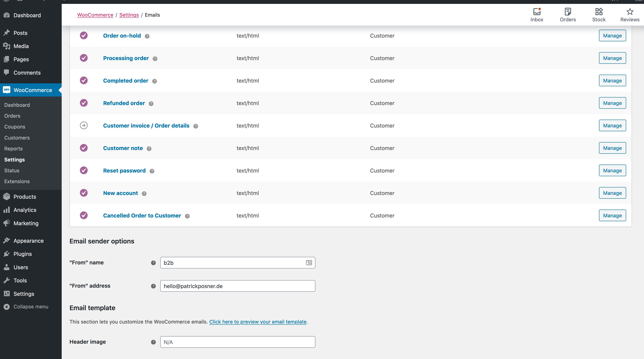Go to WooCommerce Status submenu

pyautogui.click(x=12, y=170)
